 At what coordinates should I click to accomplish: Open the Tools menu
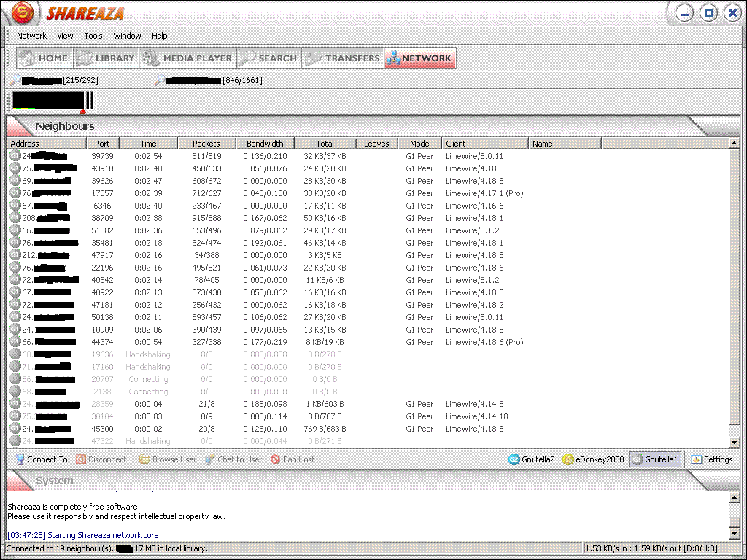93,36
